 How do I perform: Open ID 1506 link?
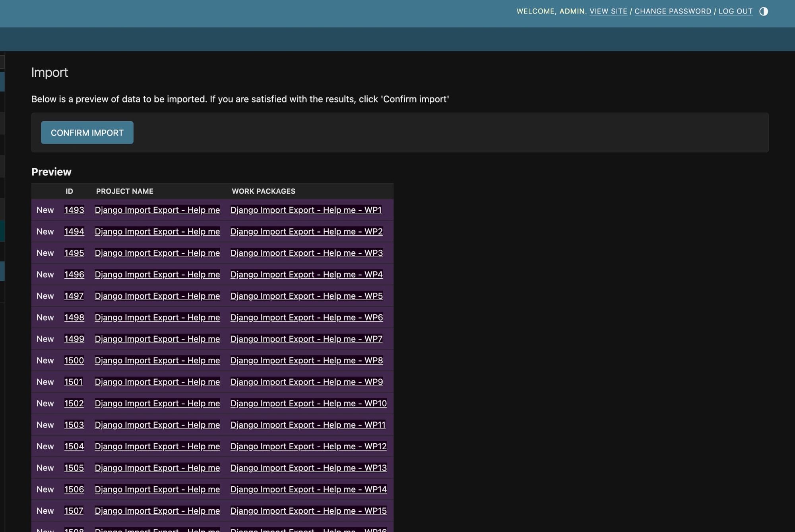pos(74,489)
